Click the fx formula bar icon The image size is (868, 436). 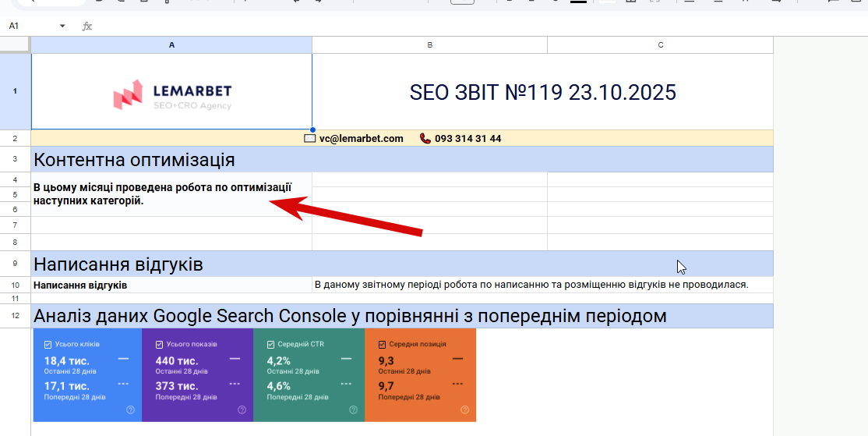click(x=87, y=26)
